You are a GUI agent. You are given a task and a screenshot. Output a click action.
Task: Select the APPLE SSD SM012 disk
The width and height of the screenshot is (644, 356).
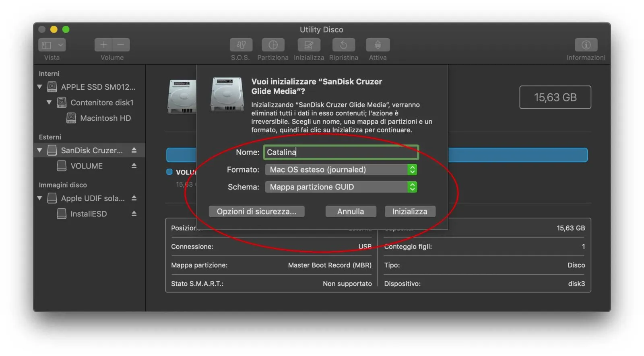98,87
